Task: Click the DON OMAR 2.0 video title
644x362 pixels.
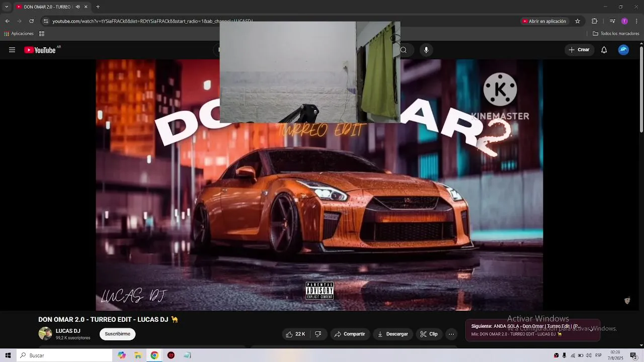Action: pyautogui.click(x=108, y=320)
